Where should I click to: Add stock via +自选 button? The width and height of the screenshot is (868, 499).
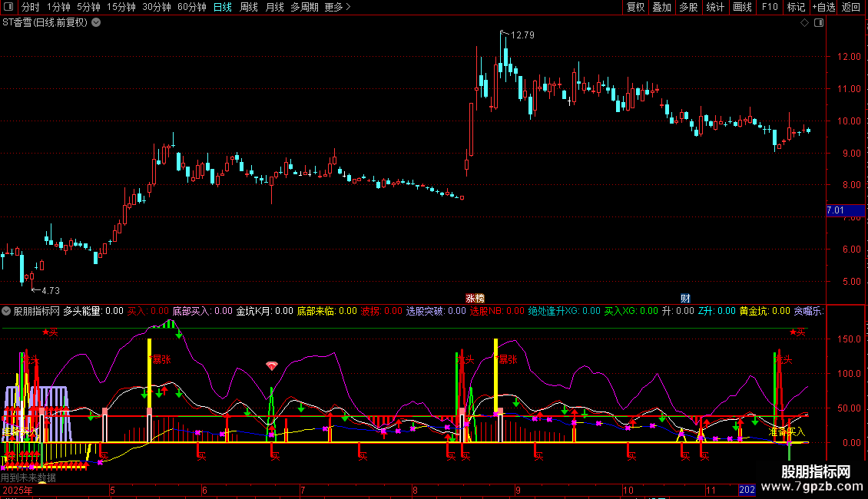coord(822,8)
